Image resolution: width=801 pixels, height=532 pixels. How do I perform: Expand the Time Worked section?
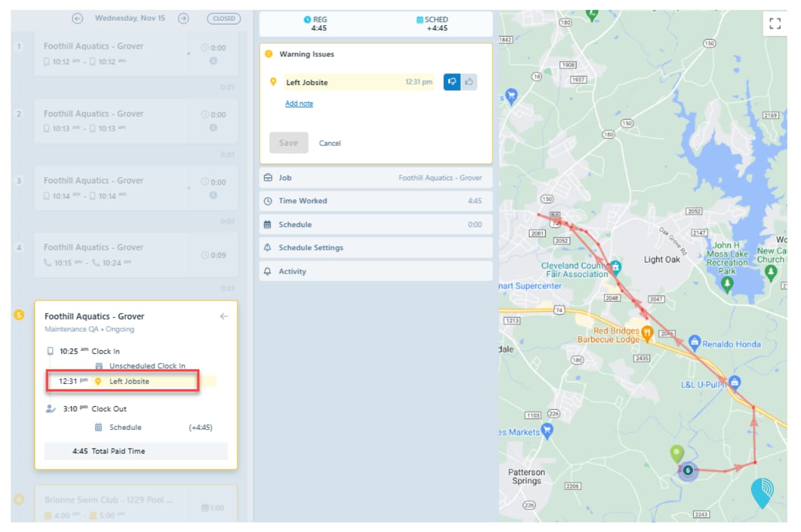point(375,201)
